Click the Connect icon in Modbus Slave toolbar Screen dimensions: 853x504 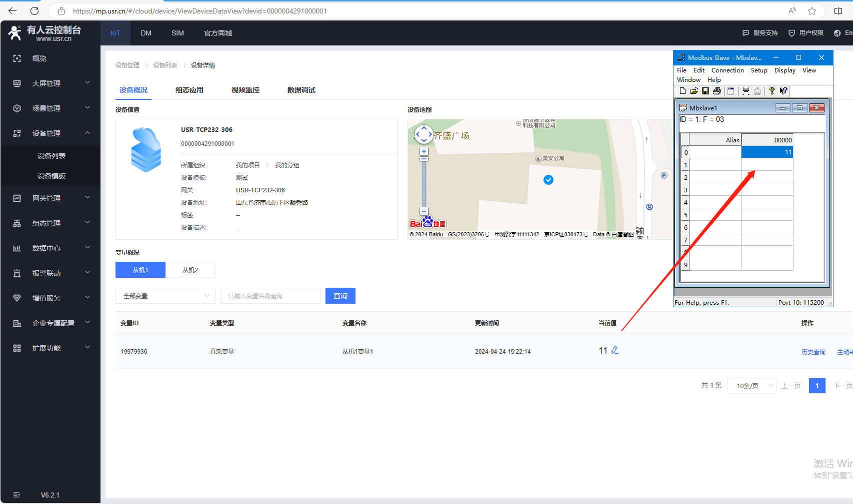(745, 91)
